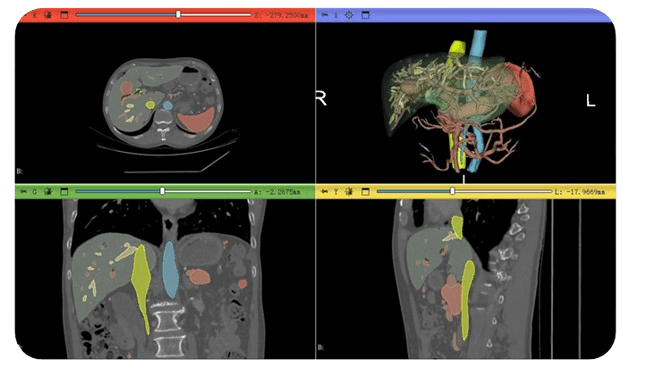The width and height of the screenshot is (646, 386).
Task: Click the G view label in the green bar
Action: pos(35,192)
